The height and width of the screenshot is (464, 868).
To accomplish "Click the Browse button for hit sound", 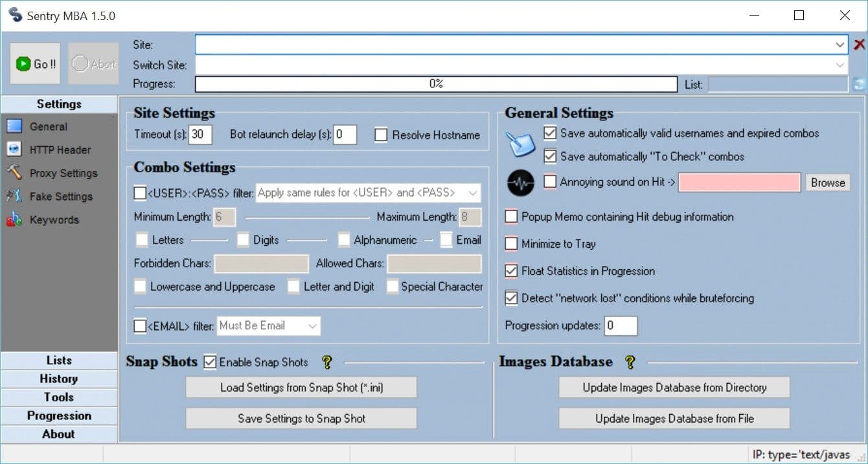I will 827,182.
